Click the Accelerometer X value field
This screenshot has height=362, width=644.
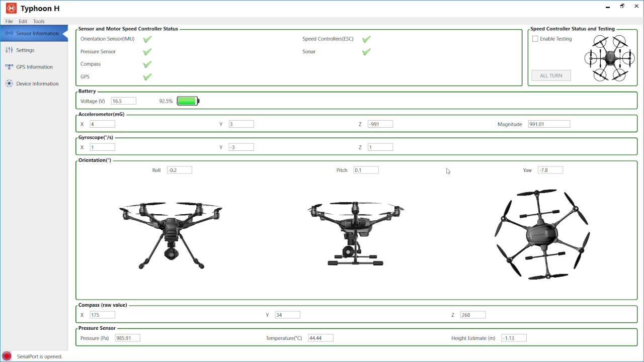click(103, 124)
